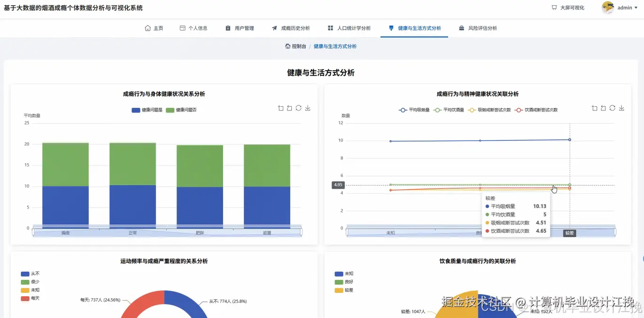This screenshot has height=318, width=644.
Task: Toggle 饮酒戒断尝试次数 legend series
Action: [536, 110]
